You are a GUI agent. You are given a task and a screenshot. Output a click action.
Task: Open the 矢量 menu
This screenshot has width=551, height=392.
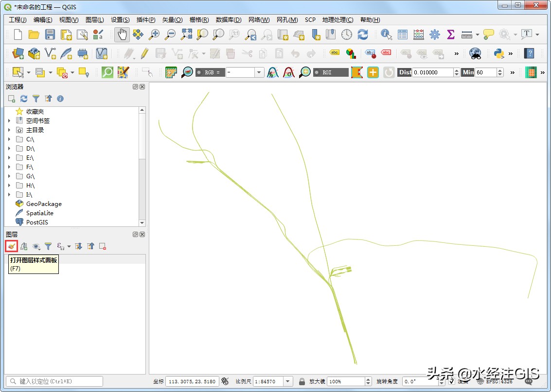coord(172,20)
